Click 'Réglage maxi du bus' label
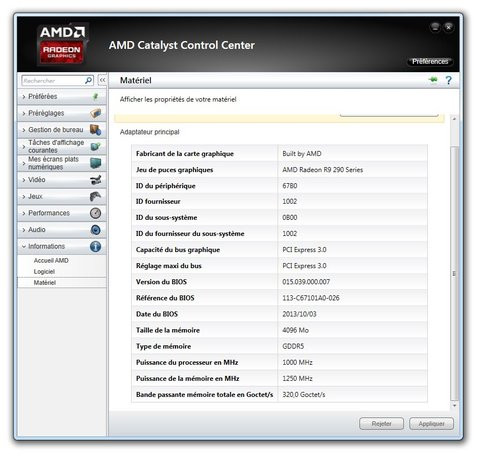 (169, 266)
